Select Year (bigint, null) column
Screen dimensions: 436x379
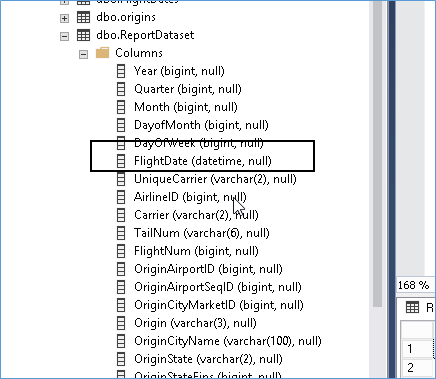179,71
